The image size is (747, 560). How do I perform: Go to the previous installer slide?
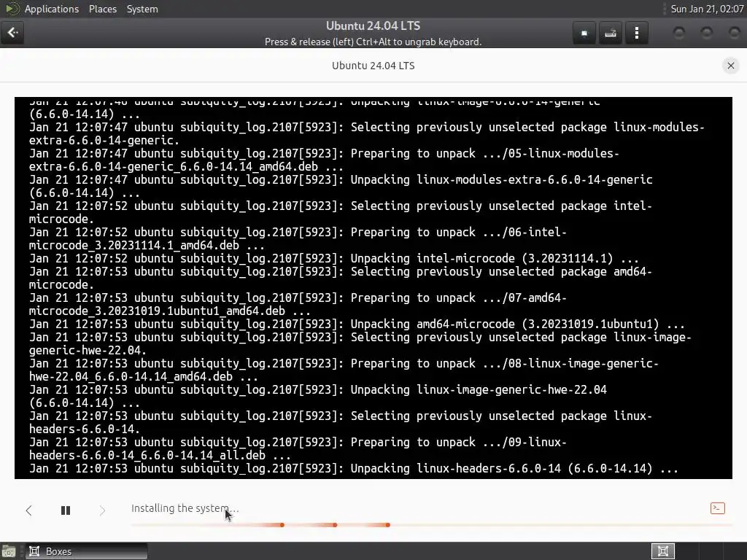28,510
